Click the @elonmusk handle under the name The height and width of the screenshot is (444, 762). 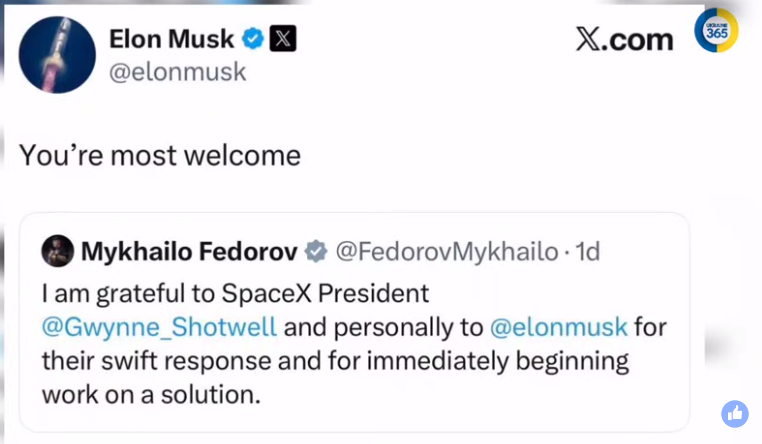point(177,72)
